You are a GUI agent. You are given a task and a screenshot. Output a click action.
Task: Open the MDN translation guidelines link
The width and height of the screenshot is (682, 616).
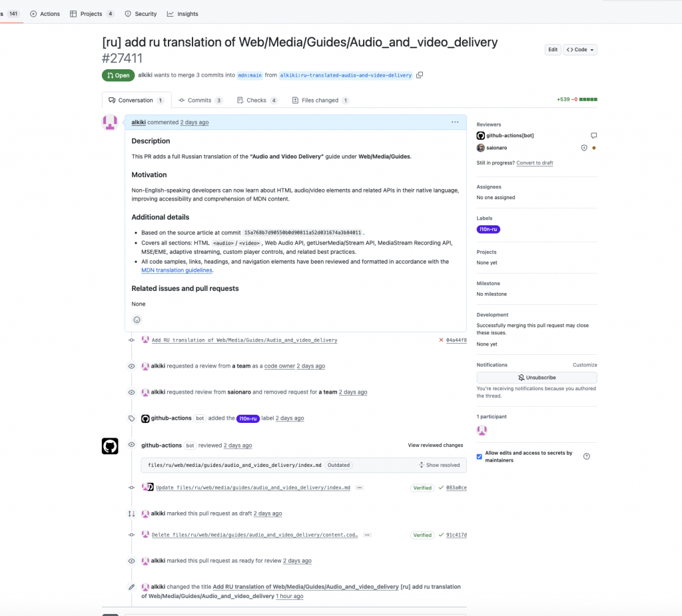tap(176, 270)
